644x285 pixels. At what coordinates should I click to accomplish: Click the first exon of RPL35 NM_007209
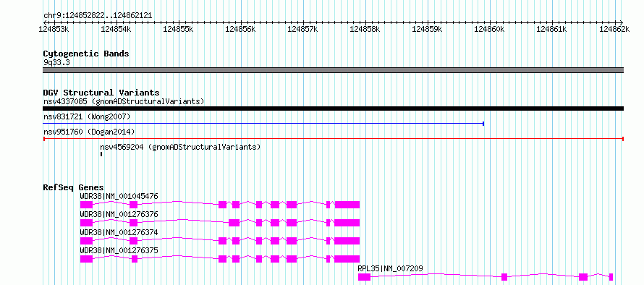(364, 277)
